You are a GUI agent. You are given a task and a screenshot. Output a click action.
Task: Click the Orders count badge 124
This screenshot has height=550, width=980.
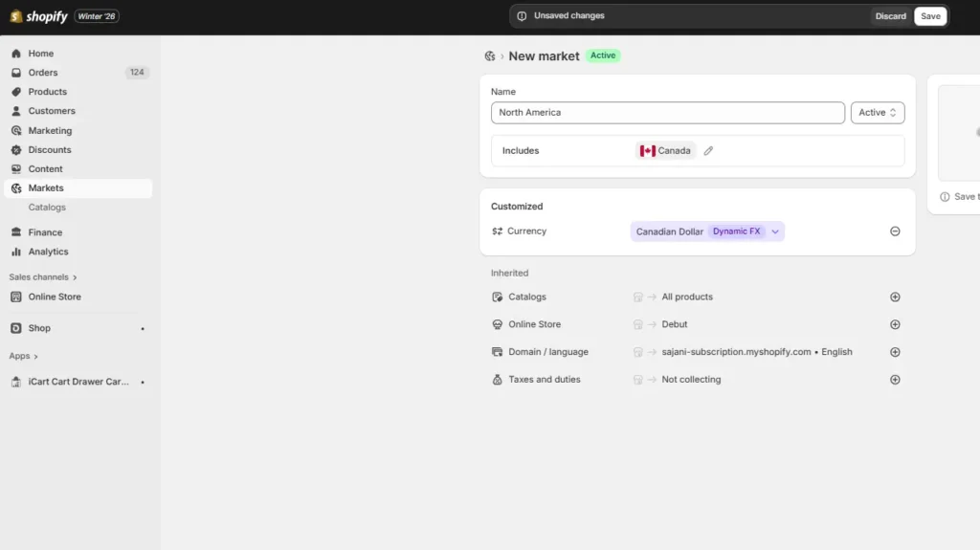coord(137,73)
